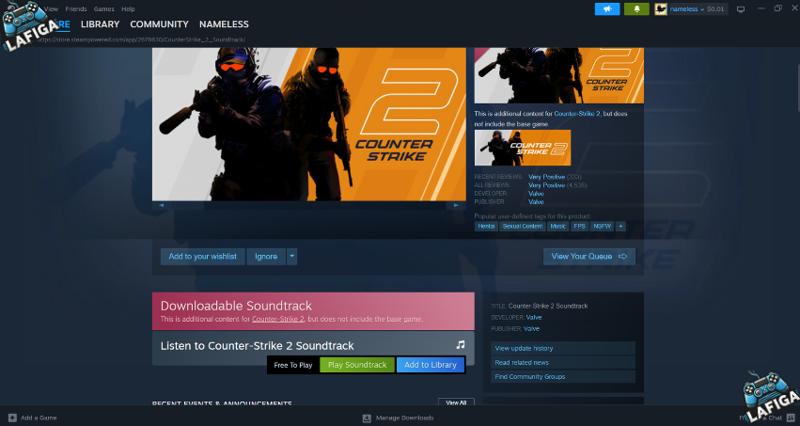The height and width of the screenshot is (426, 800).
Task: Open the Games menu
Action: click(104, 9)
